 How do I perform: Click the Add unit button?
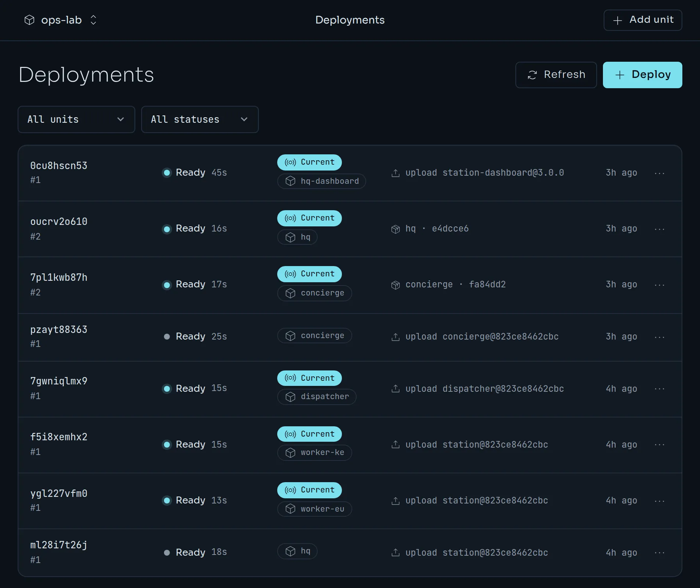[643, 20]
